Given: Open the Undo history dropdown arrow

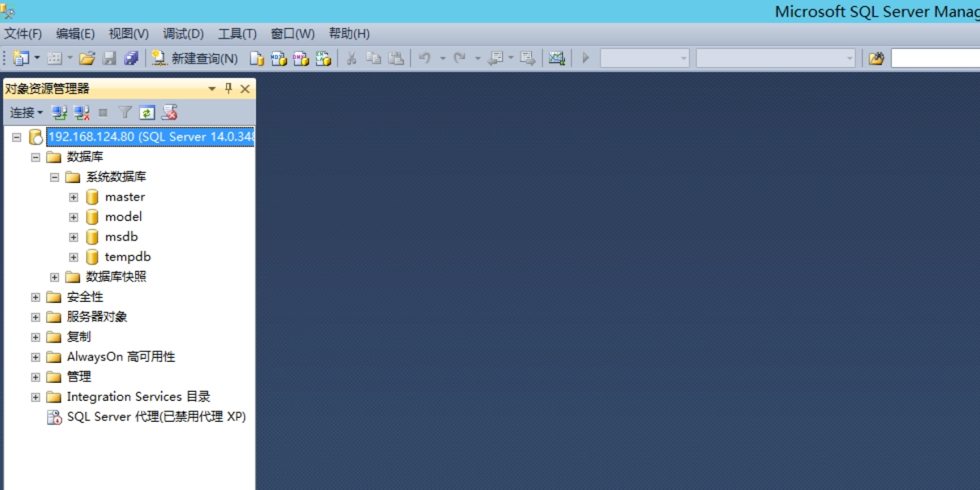Looking at the screenshot, I should pos(442,58).
